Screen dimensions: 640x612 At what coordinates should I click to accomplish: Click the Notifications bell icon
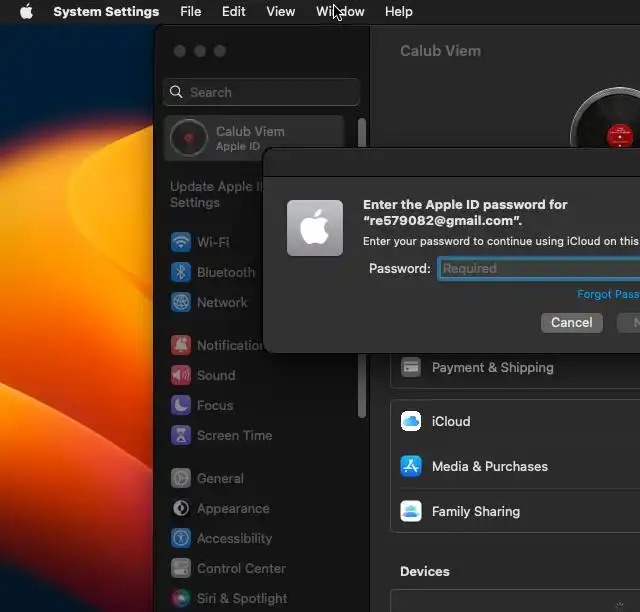pyautogui.click(x=181, y=345)
